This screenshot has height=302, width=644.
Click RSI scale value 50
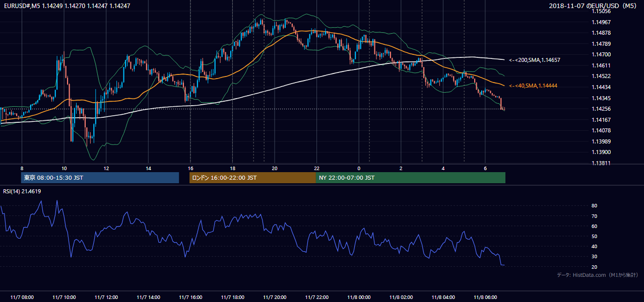click(595, 236)
